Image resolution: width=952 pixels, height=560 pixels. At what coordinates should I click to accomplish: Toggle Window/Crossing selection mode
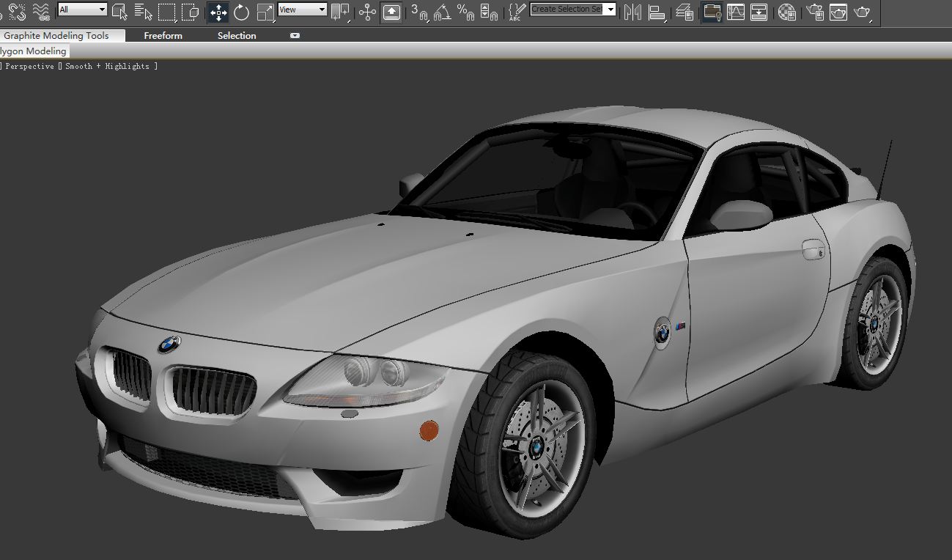point(191,11)
